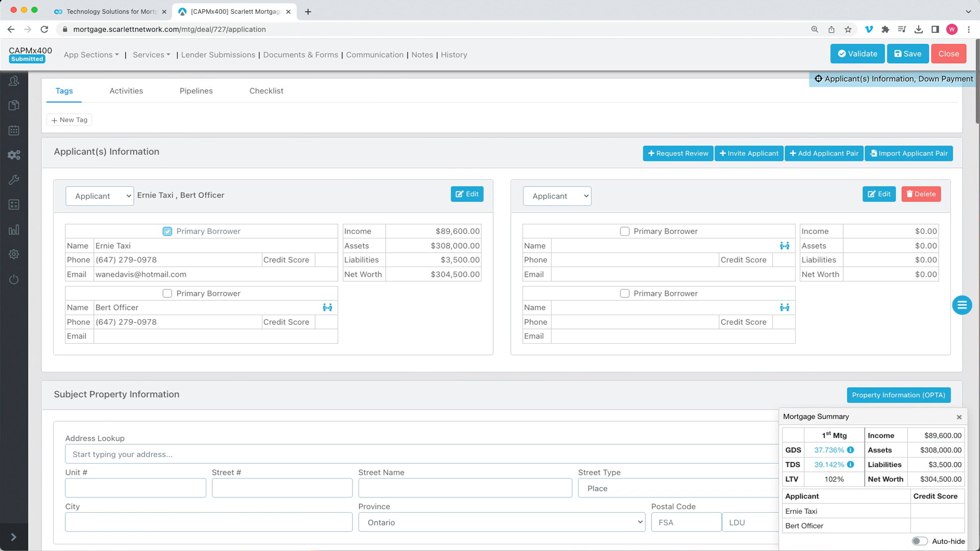Click people icon in second applicant's first Name row
The height and width of the screenshot is (551, 980).
tap(784, 246)
